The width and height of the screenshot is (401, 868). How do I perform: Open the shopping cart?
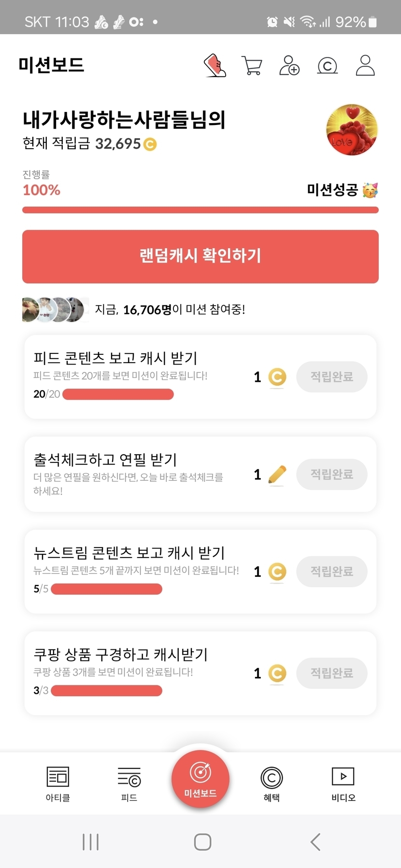tap(252, 66)
